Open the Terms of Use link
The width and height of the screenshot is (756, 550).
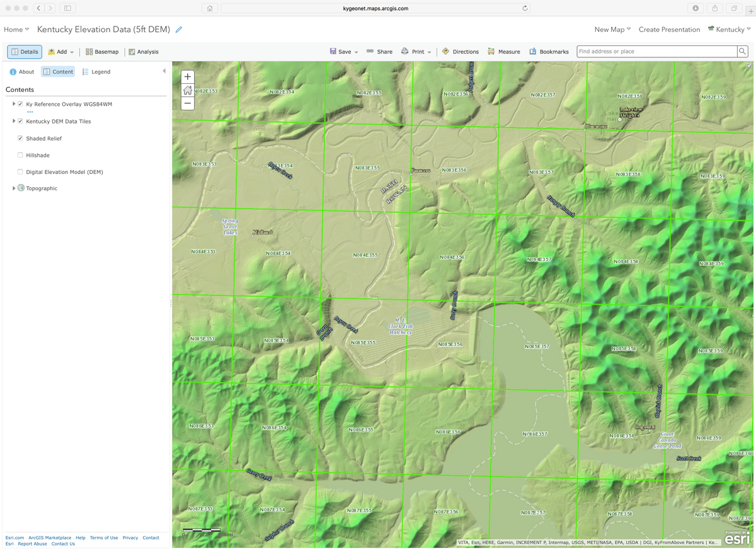click(104, 538)
